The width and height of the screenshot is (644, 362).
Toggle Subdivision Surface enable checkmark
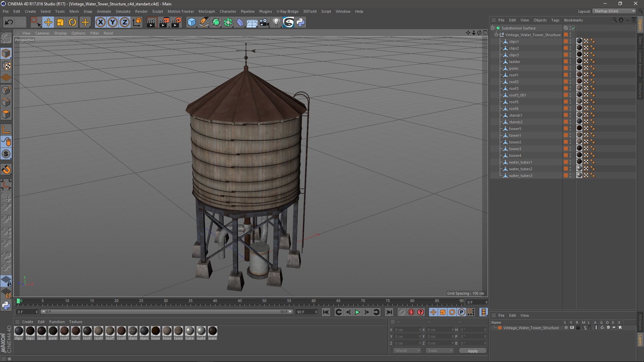tap(574, 28)
